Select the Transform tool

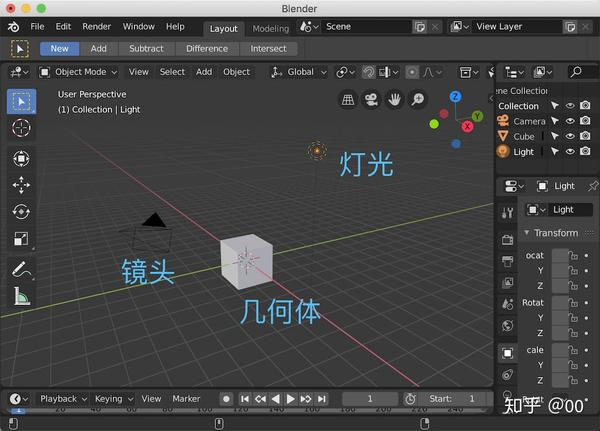tap(21, 158)
